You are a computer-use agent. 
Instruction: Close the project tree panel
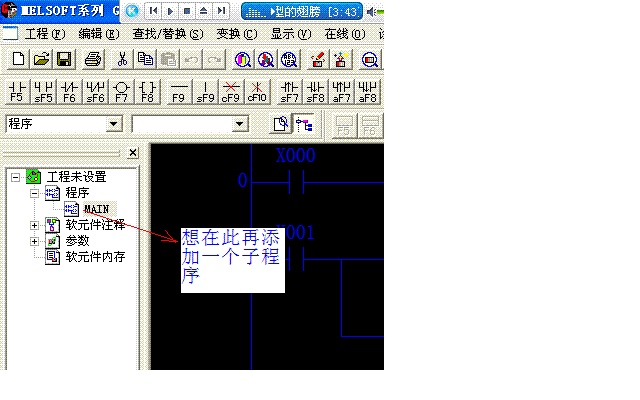[133, 153]
